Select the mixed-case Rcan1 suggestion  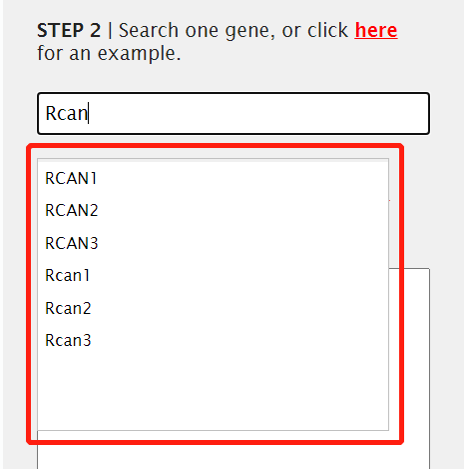click(213, 275)
